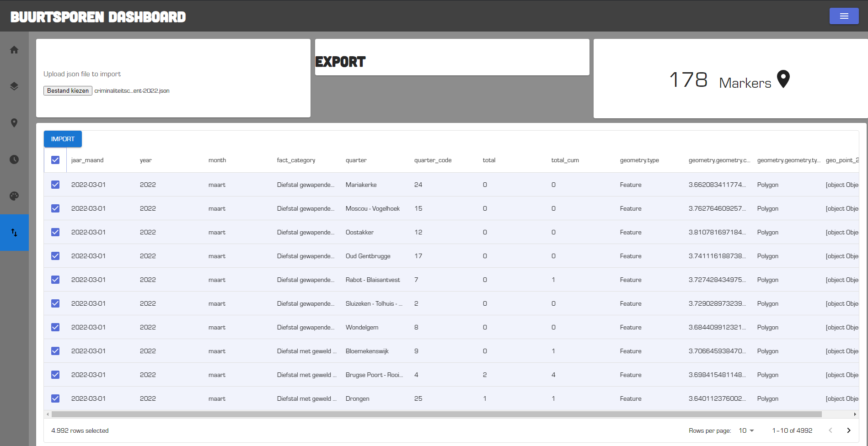Click the Buurtsporen Dashboard title
The image size is (868, 446).
(98, 17)
